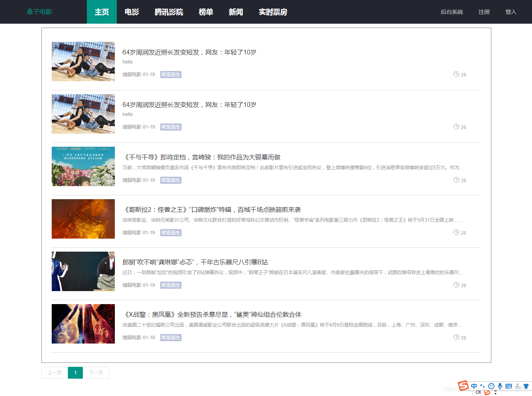Click the 注册 button at top right
Image resolution: width=532 pixels, height=396 pixels.
click(484, 12)
